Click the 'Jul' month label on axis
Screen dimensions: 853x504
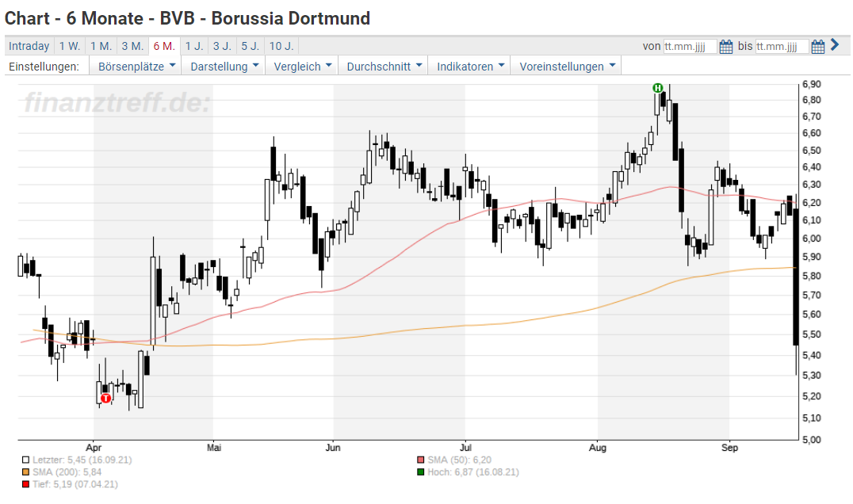tap(465, 448)
